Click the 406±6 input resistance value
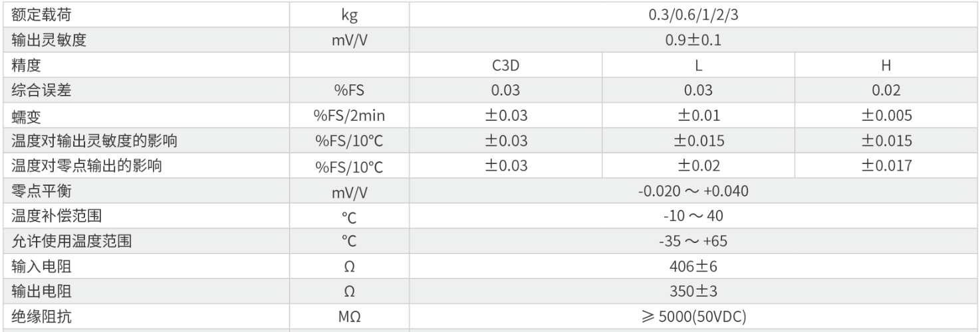 693,267
